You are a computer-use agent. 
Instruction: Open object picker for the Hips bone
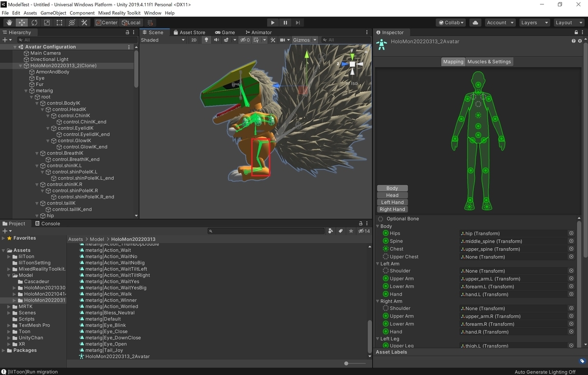pos(571,234)
